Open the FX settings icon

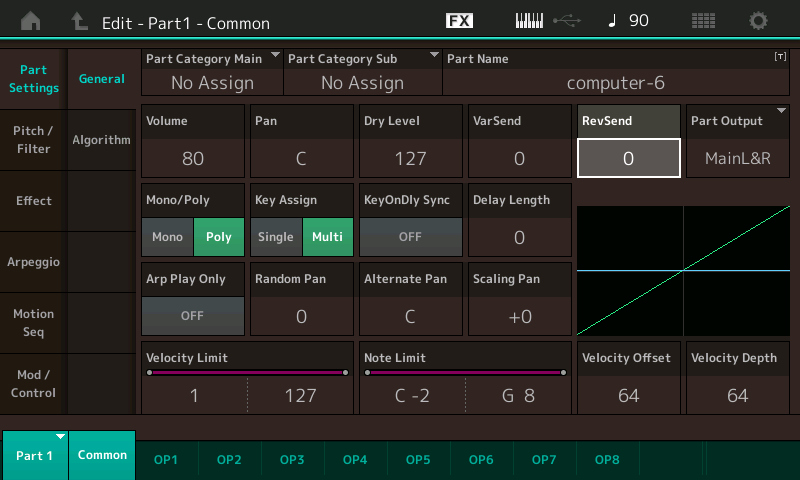pos(459,21)
